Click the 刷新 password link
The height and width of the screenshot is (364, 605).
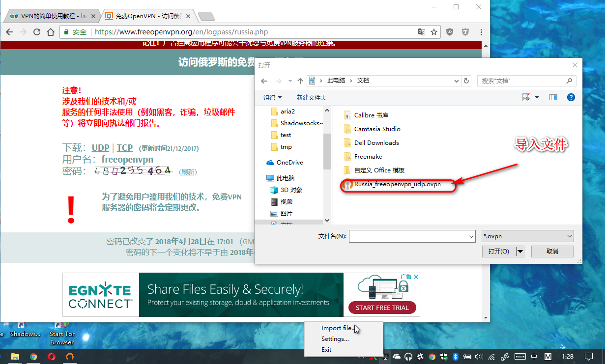pyautogui.click(x=188, y=172)
